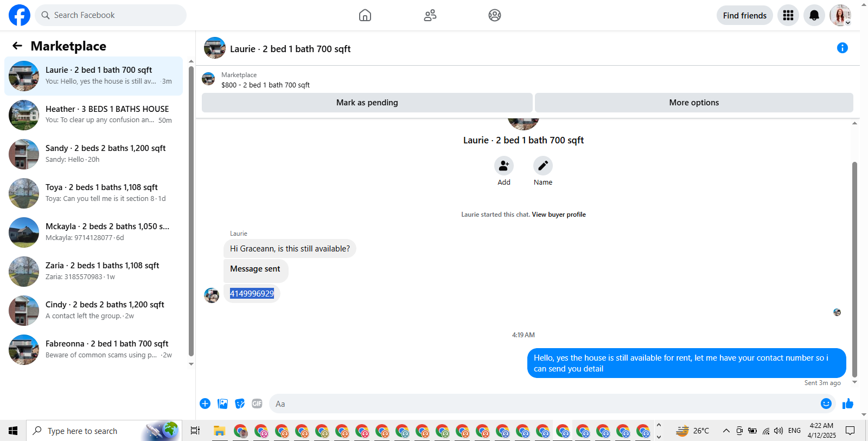Screen dimensions: 868x441
Task: Click the 'Sent 3m ago' status
Action: coord(822,383)
